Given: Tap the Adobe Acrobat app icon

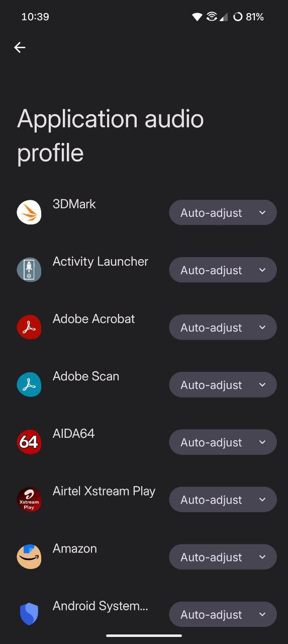Looking at the screenshot, I should [29, 327].
